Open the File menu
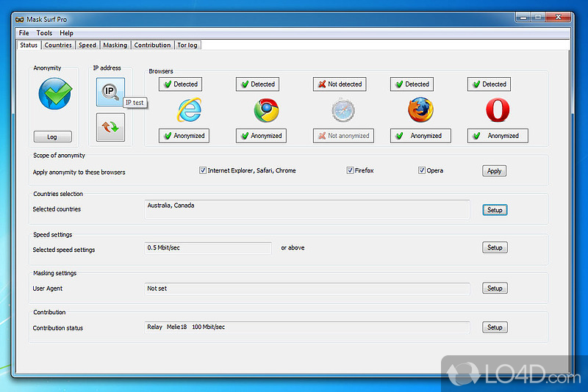 pyautogui.click(x=24, y=33)
